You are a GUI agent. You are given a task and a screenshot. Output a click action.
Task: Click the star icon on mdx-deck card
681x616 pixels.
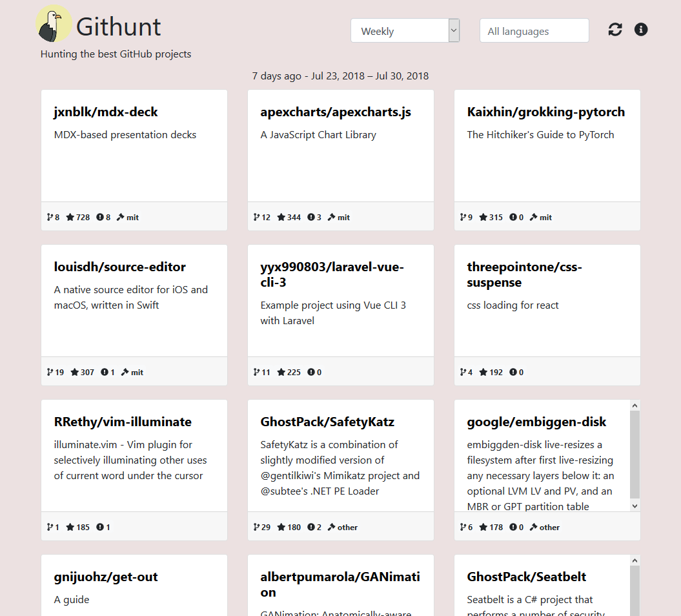click(x=70, y=217)
